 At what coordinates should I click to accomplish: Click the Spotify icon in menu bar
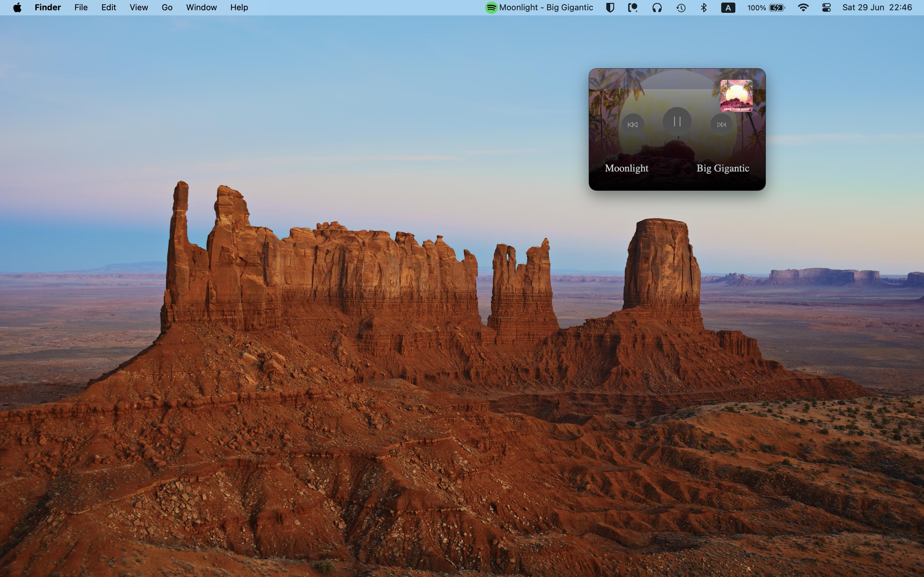tap(491, 8)
